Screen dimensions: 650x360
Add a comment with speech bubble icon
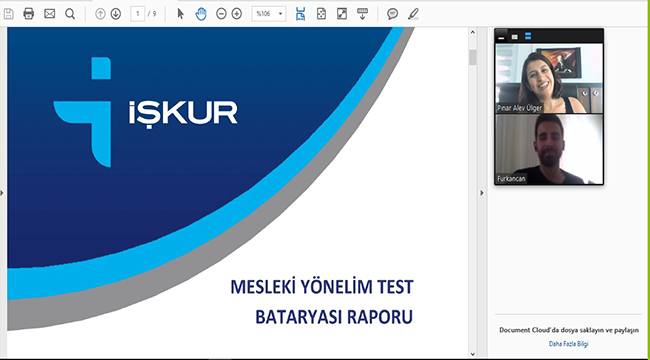click(x=393, y=14)
